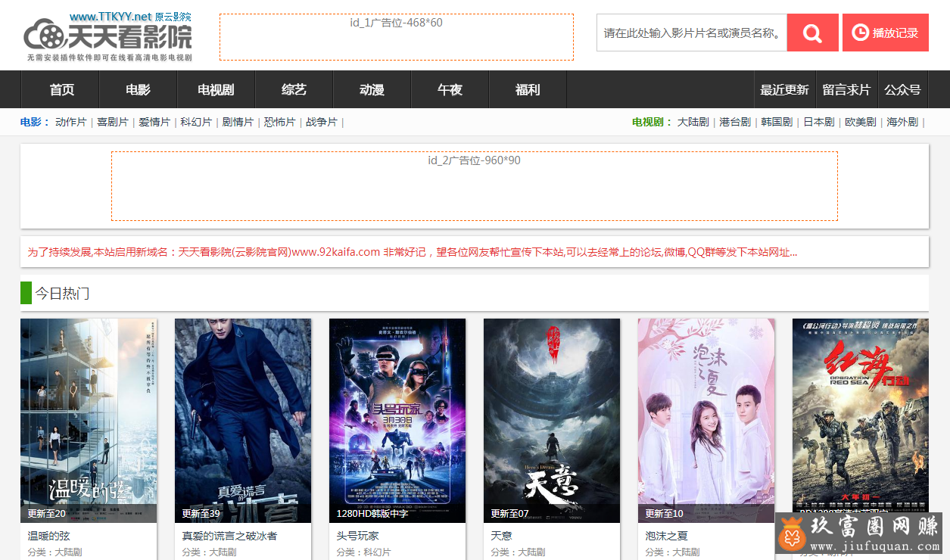Open the 韩国剧 TV category

[777, 122]
